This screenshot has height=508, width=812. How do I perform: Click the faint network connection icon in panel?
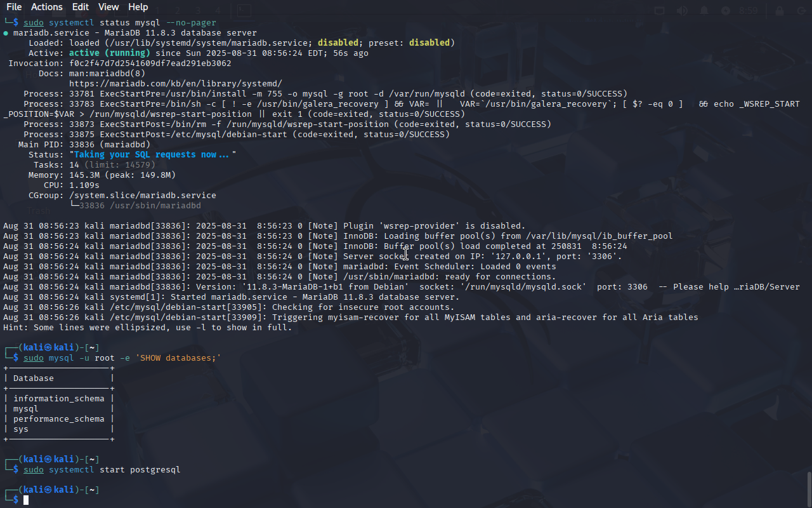click(x=660, y=11)
